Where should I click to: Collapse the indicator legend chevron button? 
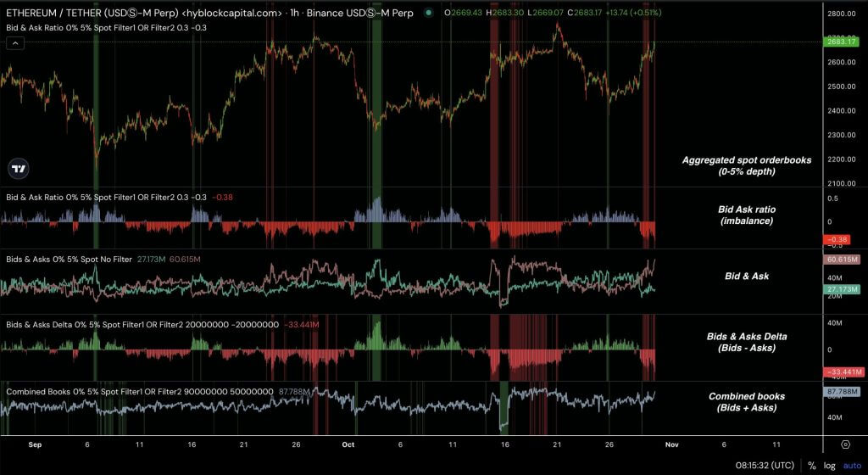click(15, 43)
